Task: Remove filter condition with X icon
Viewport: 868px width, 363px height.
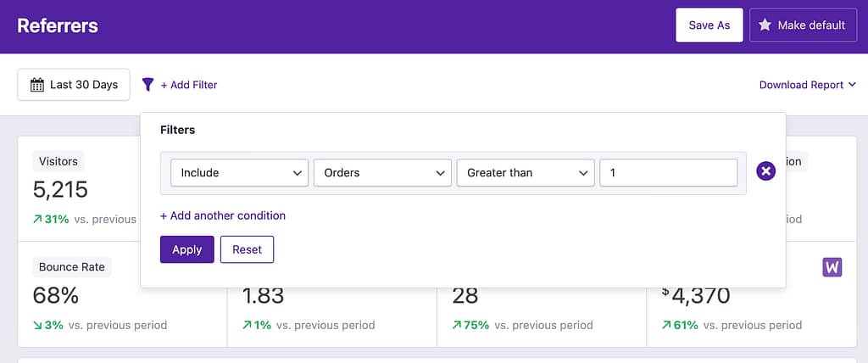Action: tap(765, 171)
